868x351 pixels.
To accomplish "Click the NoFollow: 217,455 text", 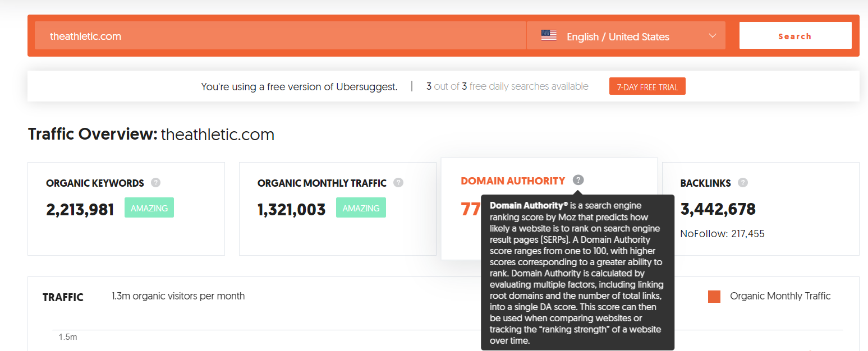I will (x=723, y=234).
